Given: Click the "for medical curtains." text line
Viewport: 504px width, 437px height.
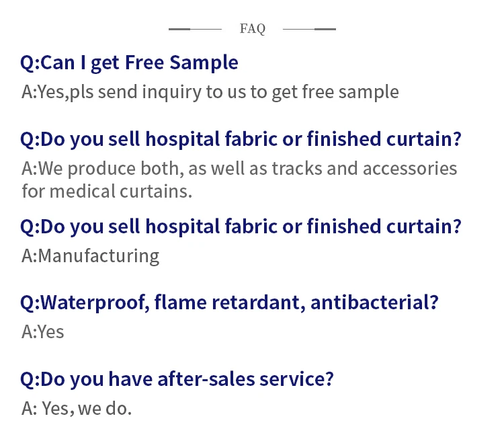Looking at the screenshot, I should coord(107,191).
